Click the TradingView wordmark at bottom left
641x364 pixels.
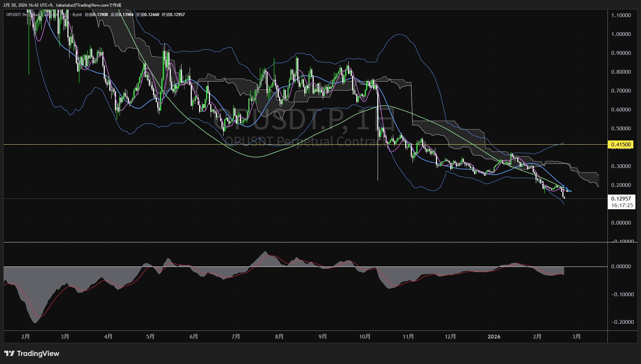point(38,354)
